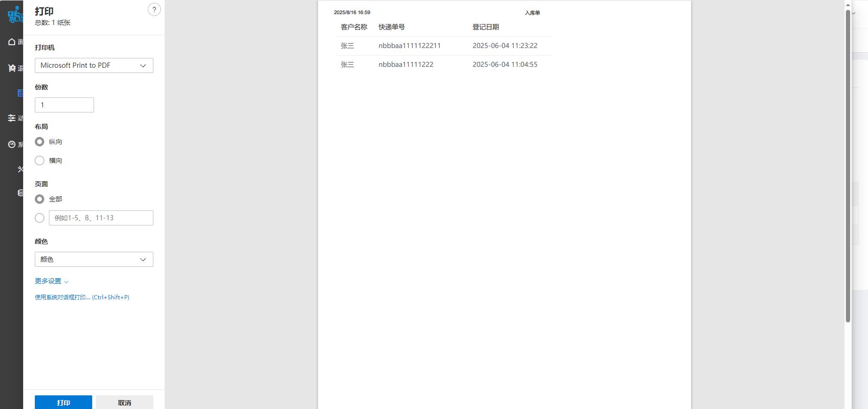
Task: Click the 取消 cancel button
Action: pyautogui.click(x=125, y=402)
